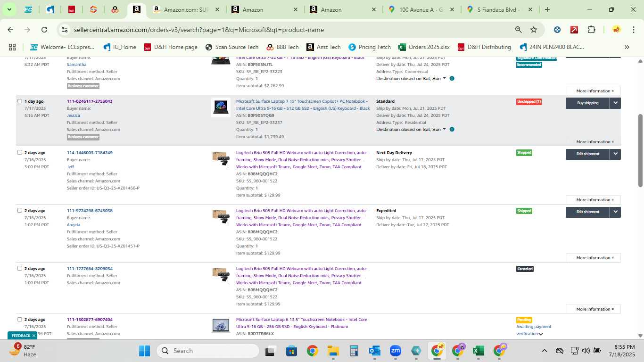The width and height of the screenshot is (644, 362).
Task: Click the page vertical scrollbar thumb
Action: [x=640, y=150]
